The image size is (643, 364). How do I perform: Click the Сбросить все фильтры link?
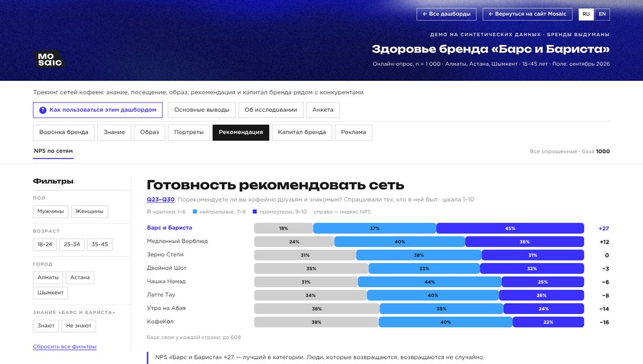[65, 347]
